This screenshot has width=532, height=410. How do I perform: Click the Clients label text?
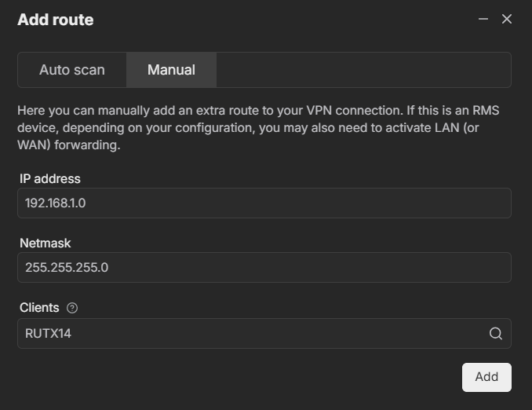(39, 308)
